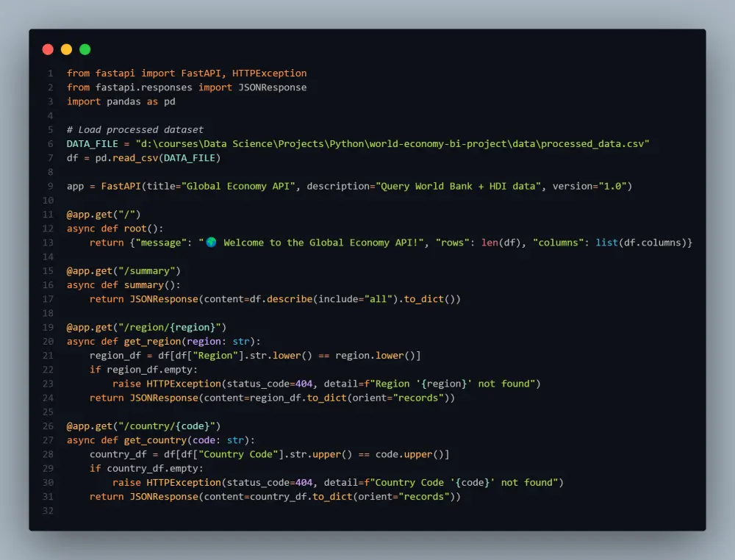The image size is (735, 560).
Task: Click the title string "Global Economy API"
Action: pyautogui.click(x=238, y=186)
